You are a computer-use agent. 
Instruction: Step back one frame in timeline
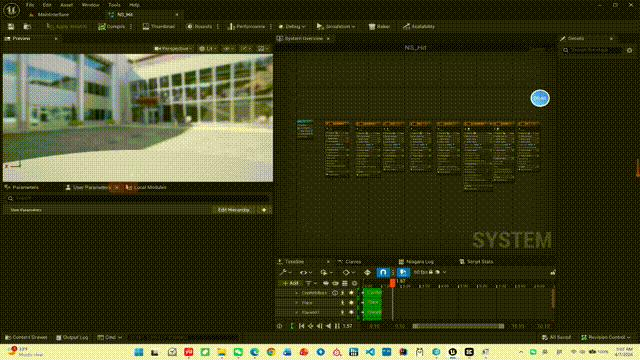[x=319, y=326]
